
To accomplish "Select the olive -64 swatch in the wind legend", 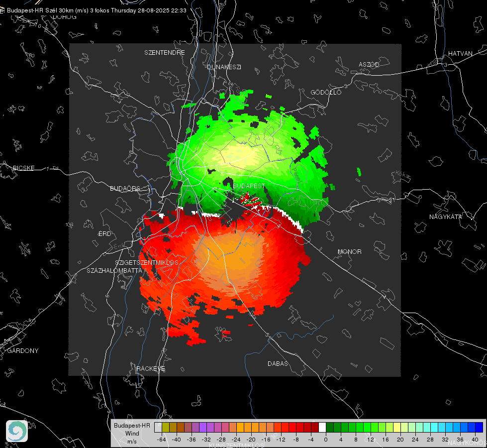I will tap(166, 428).
